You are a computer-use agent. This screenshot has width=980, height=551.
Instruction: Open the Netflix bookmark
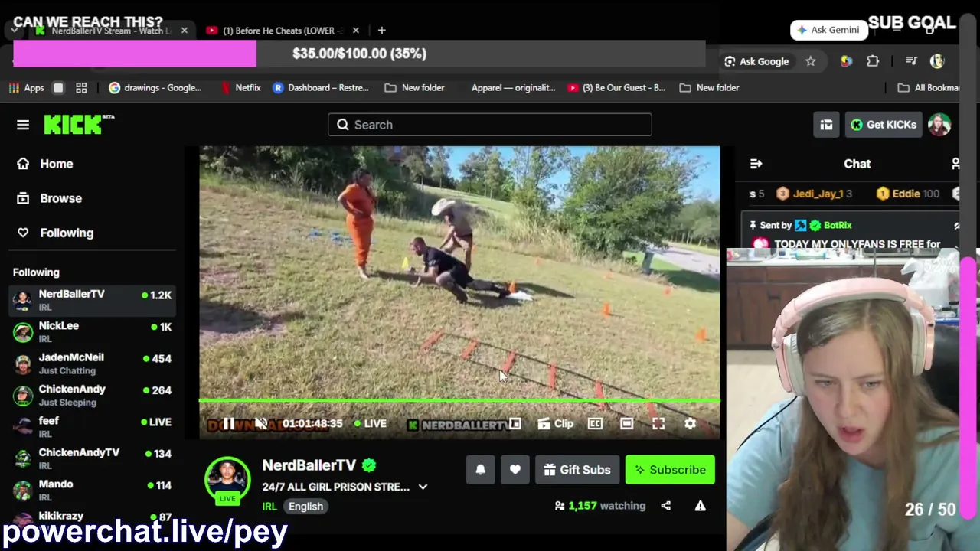click(240, 88)
